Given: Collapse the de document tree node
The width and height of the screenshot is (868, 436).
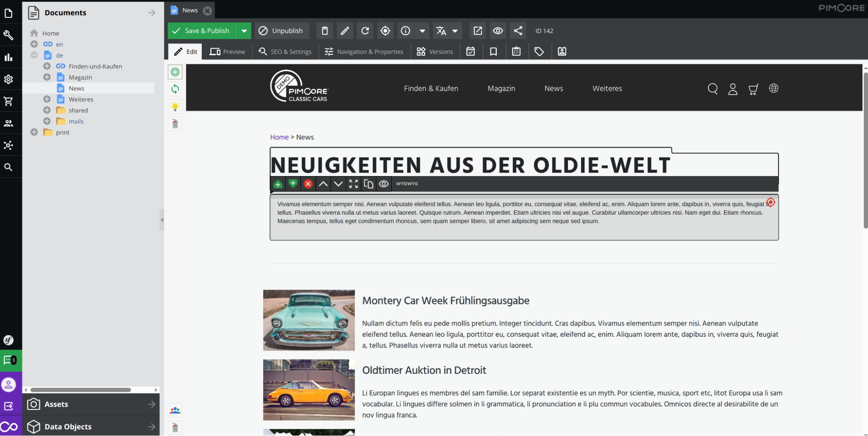Looking at the screenshot, I should point(34,55).
